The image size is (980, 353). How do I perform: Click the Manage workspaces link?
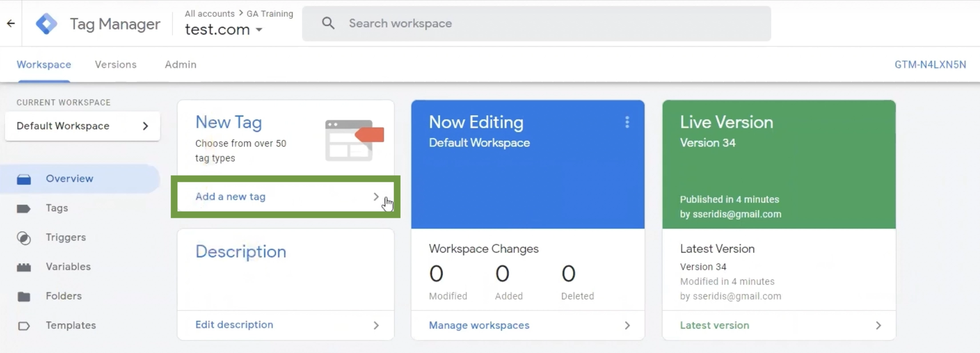479,325
